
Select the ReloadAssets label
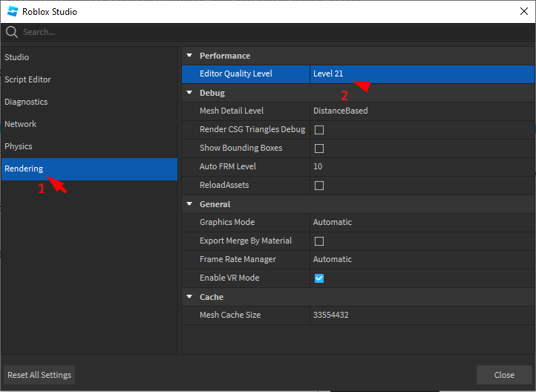click(x=224, y=185)
